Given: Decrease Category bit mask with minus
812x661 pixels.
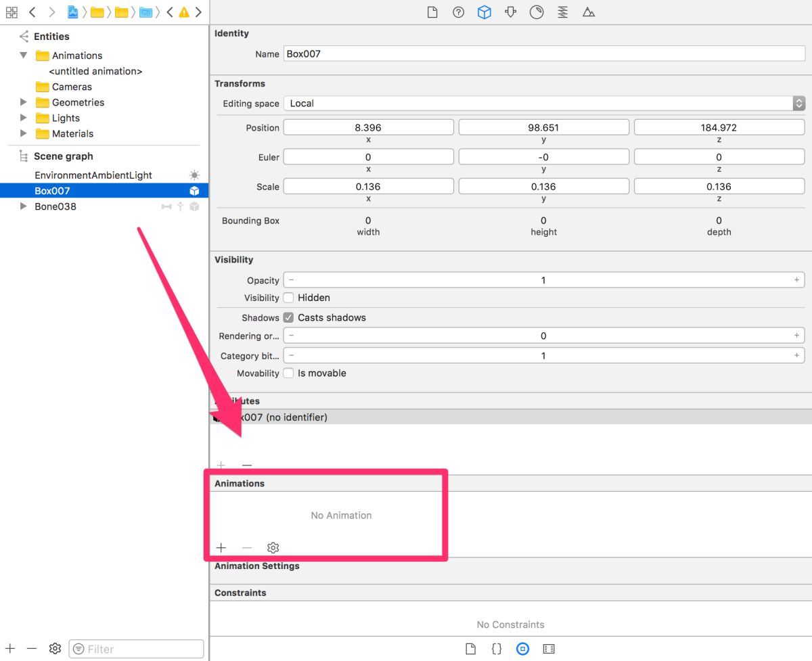Looking at the screenshot, I should coord(291,355).
